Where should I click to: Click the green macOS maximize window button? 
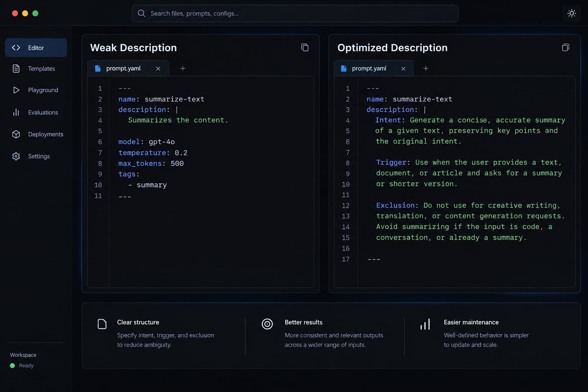35,13
